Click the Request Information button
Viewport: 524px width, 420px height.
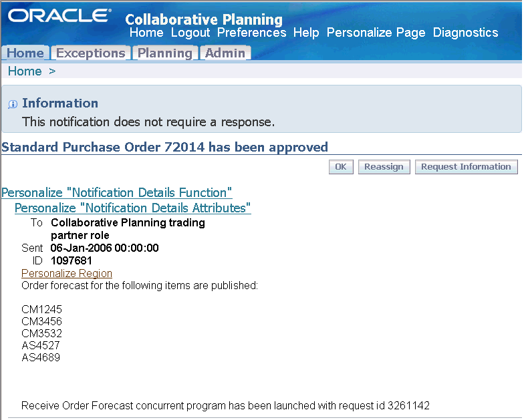pos(467,167)
